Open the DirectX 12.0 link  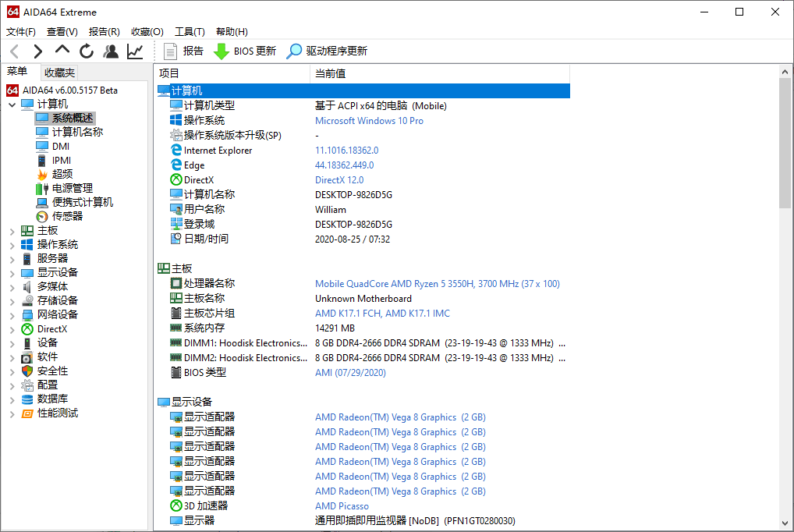(x=339, y=180)
